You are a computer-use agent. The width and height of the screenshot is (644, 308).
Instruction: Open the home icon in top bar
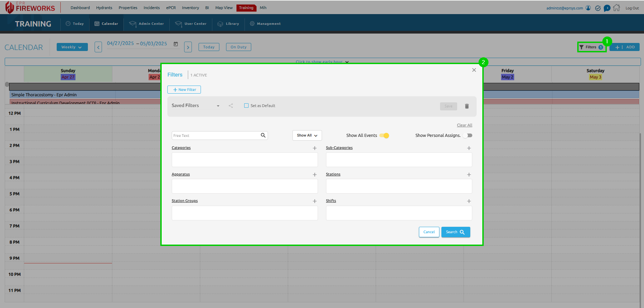[616, 8]
